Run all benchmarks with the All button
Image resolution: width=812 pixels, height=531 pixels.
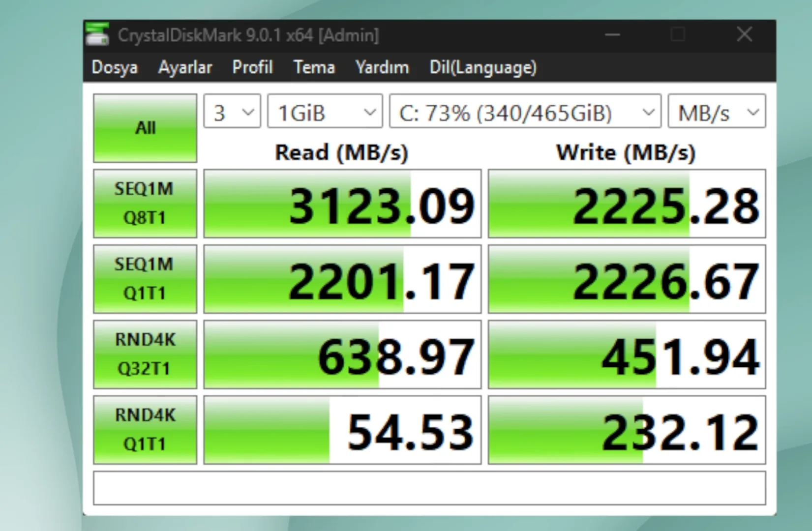145,128
